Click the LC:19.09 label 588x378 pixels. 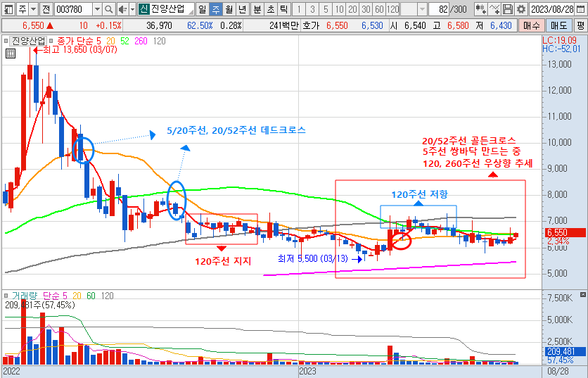tap(559, 40)
